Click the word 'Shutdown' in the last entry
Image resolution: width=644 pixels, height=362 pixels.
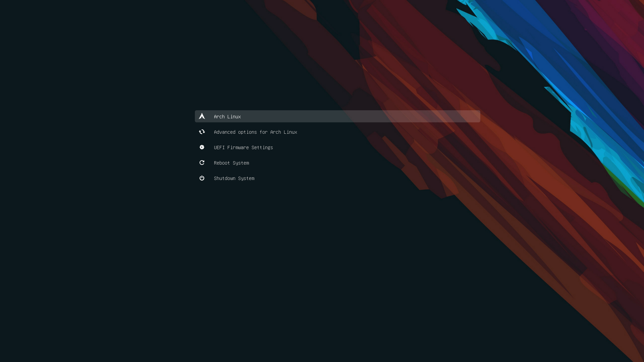point(224,178)
